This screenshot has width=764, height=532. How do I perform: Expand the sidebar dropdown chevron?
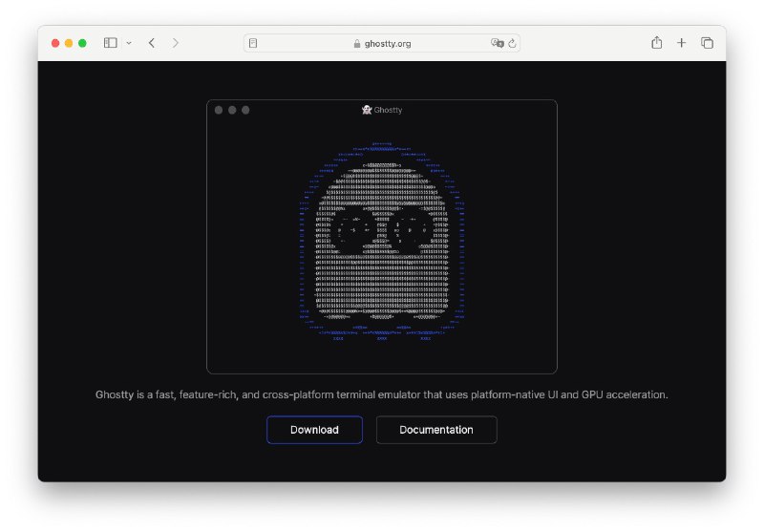click(x=129, y=43)
